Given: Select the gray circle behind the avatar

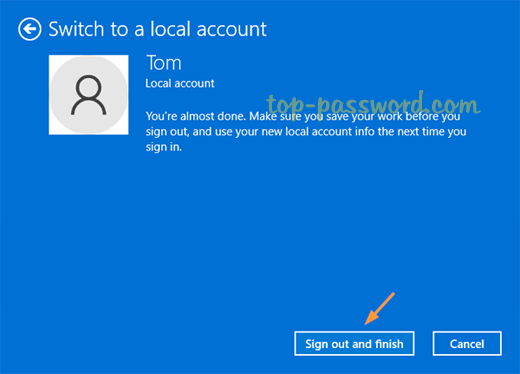Looking at the screenshot, I should point(89,95).
